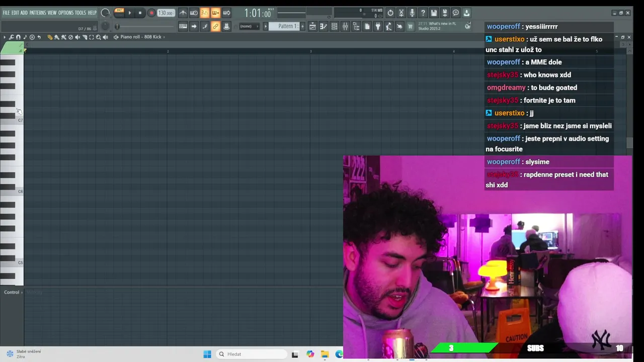Expand pattern list with the left arrow
The height and width of the screenshot is (362, 644).
(266, 27)
